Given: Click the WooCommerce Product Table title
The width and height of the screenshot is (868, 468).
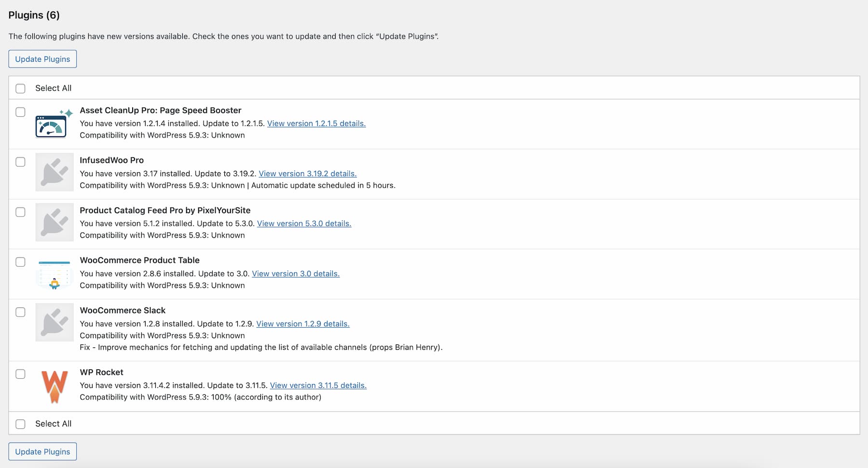Looking at the screenshot, I should pyautogui.click(x=139, y=260).
